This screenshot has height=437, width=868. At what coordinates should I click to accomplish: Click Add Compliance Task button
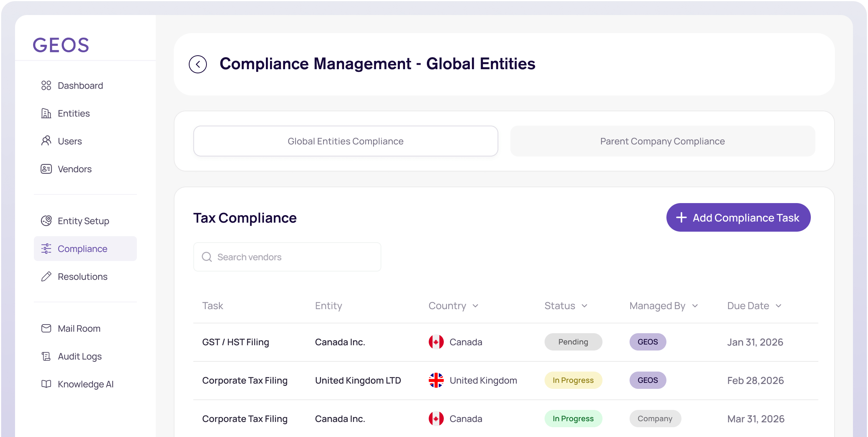pyautogui.click(x=738, y=218)
